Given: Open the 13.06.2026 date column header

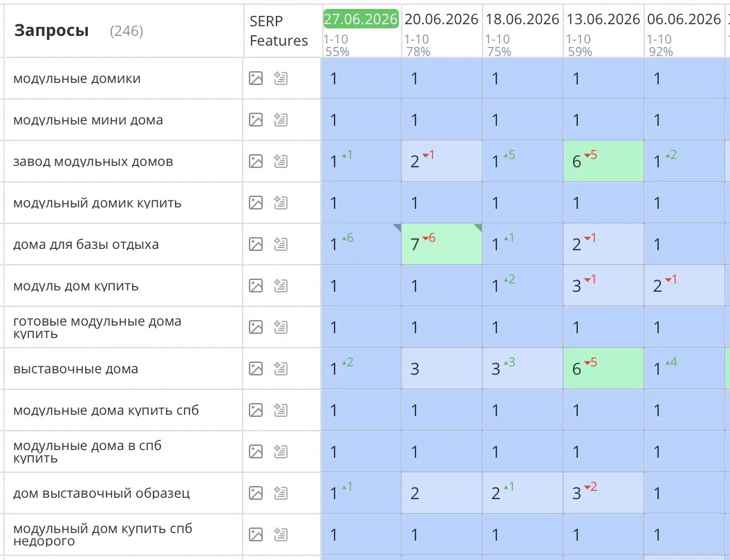Looking at the screenshot, I should (x=603, y=19).
